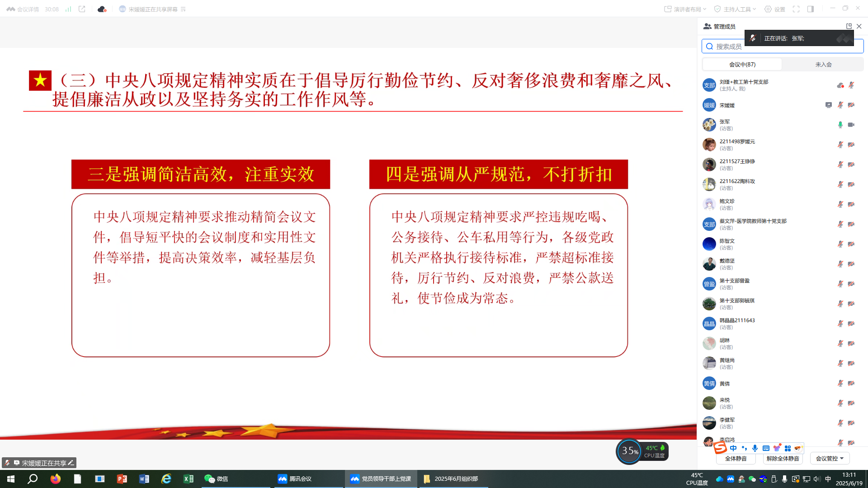
Task: Toggle 张军's camera icon
Action: pyautogui.click(x=851, y=125)
